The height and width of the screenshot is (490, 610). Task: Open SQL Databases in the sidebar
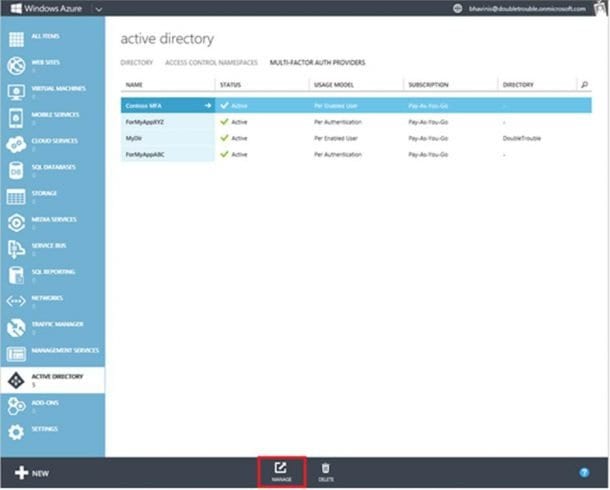[17, 171]
